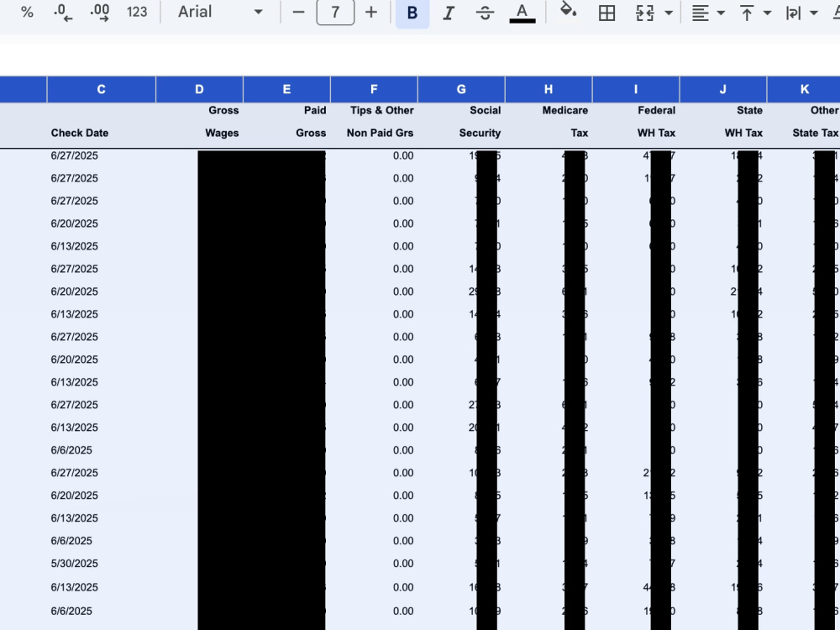Open the 123 more formats menu
840x630 pixels.
pyautogui.click(x=137, y=12)
